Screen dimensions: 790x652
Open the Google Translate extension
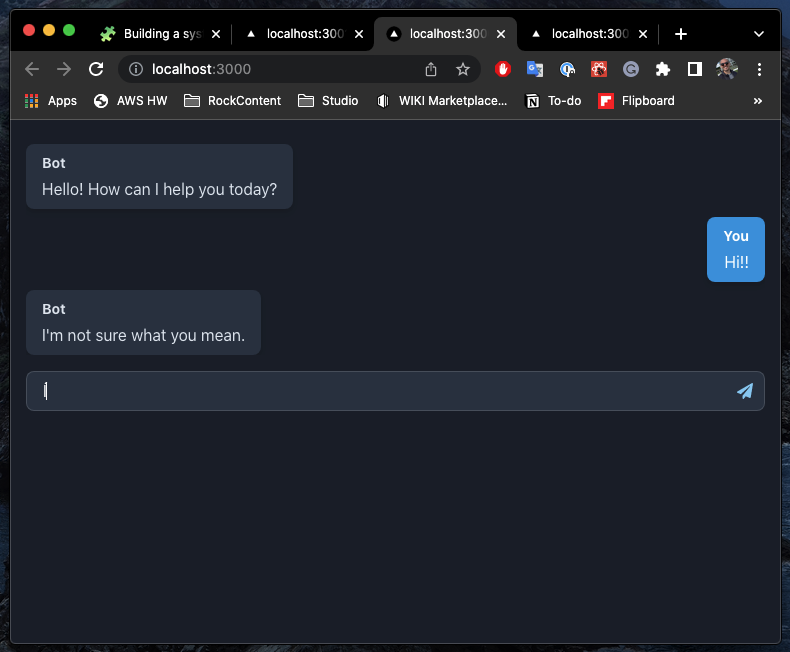(x=535, y=69)
